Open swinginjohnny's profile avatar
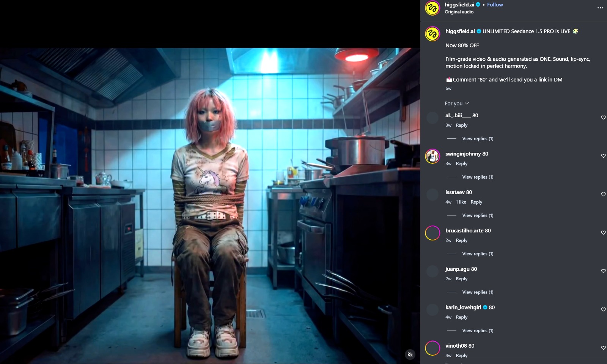The image size is (607, 364). [432, 156]
